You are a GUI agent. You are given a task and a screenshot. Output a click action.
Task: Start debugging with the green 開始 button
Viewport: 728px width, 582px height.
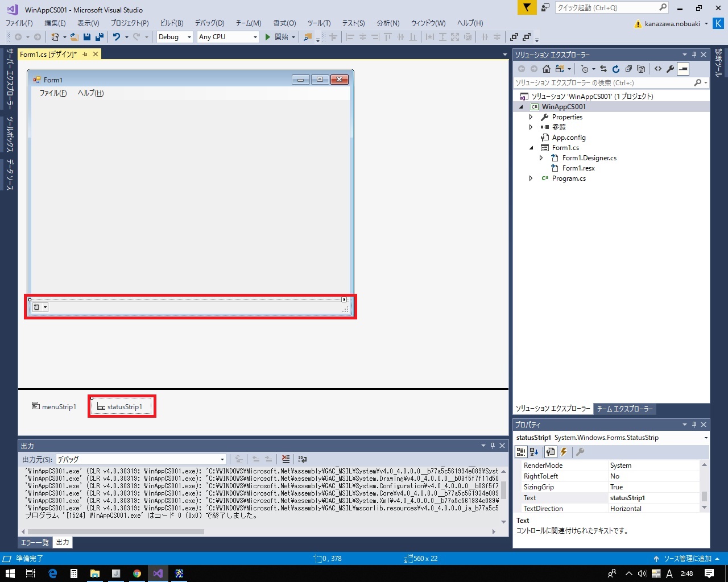pos(276,37)
